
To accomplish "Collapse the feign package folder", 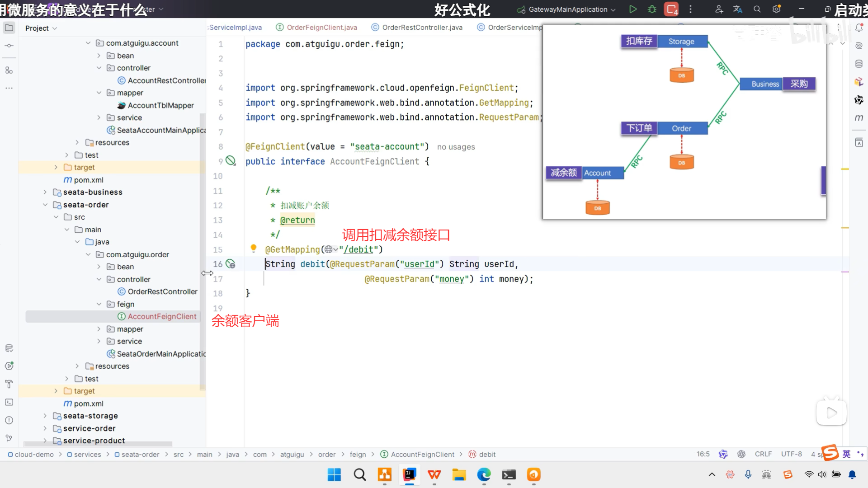I will pyautogui.click(x=99, y=304).
